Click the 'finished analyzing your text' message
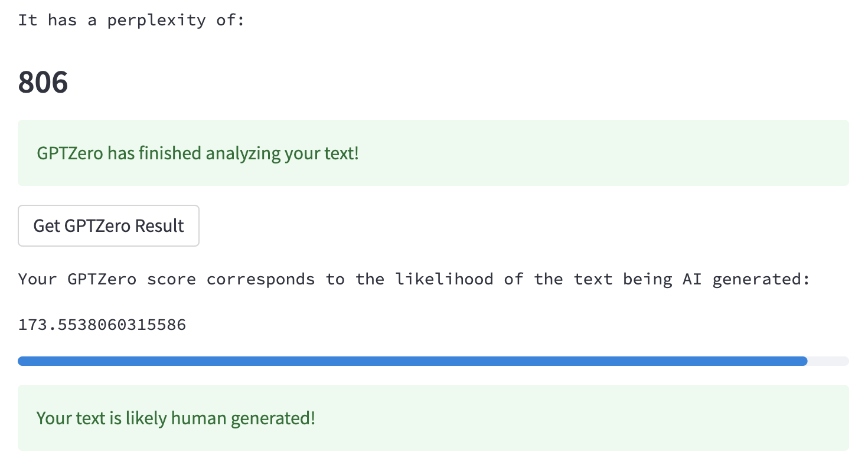Screen dimensions: 868x465 [198, 153]
